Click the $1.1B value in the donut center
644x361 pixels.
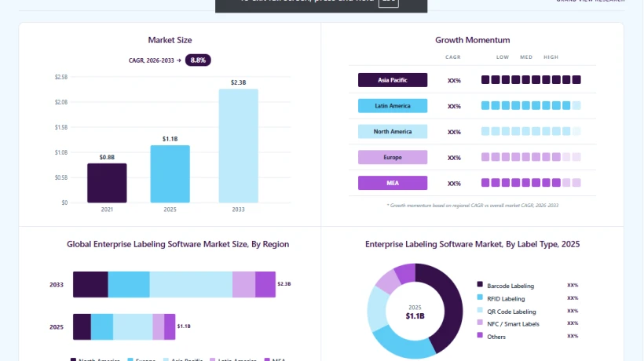coord(415,316)
